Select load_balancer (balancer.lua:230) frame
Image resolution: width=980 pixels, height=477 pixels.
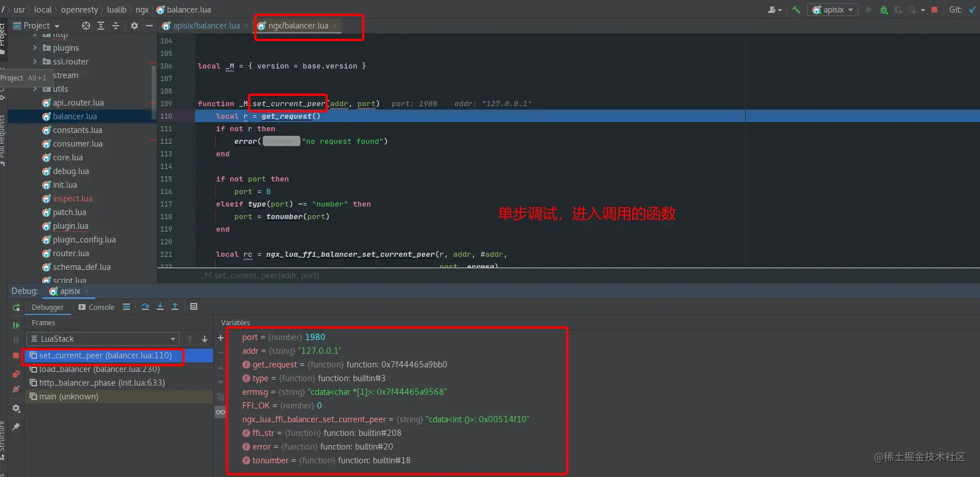[x=99, y=369]
